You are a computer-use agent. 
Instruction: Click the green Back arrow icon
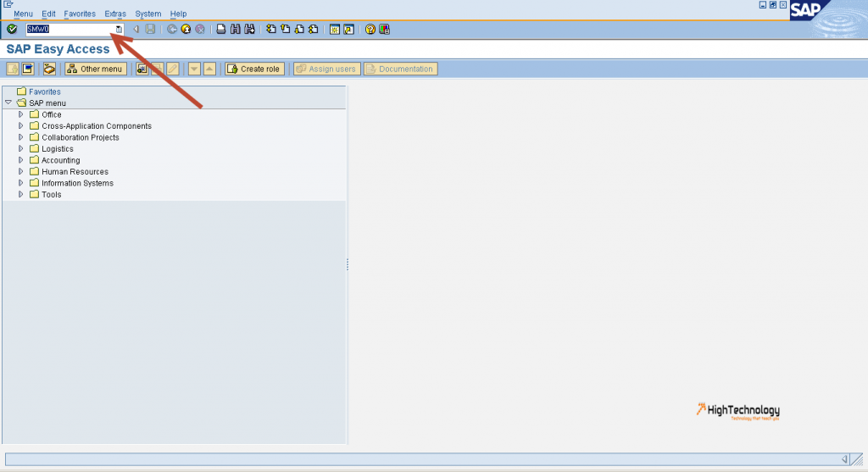tap(172, 29)
